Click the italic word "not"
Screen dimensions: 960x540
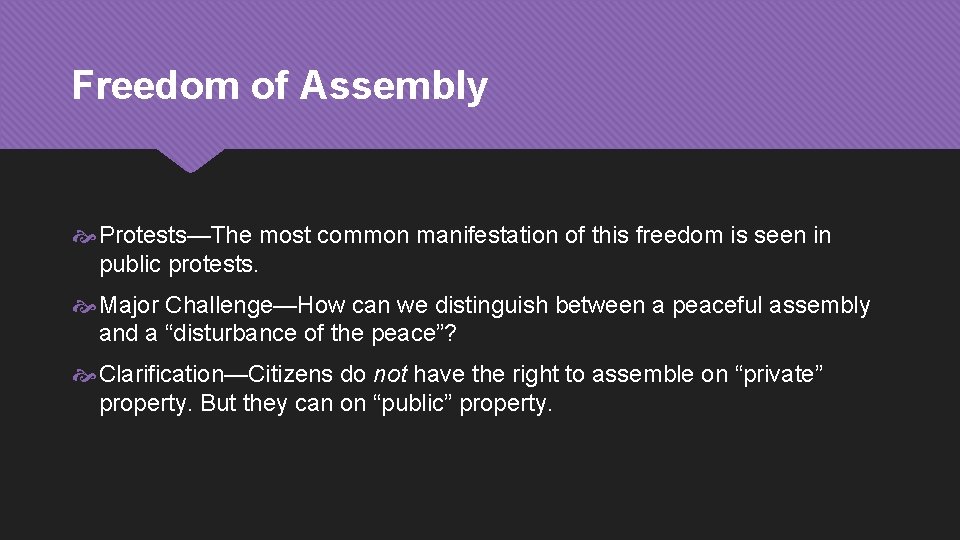(x=390, y=374)
